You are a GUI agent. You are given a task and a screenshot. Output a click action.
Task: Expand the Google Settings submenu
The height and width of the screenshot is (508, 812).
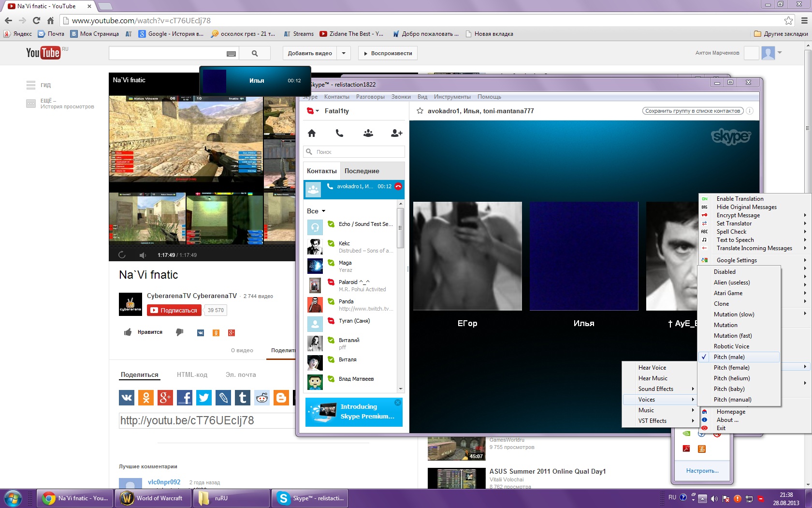click(755, 260)
